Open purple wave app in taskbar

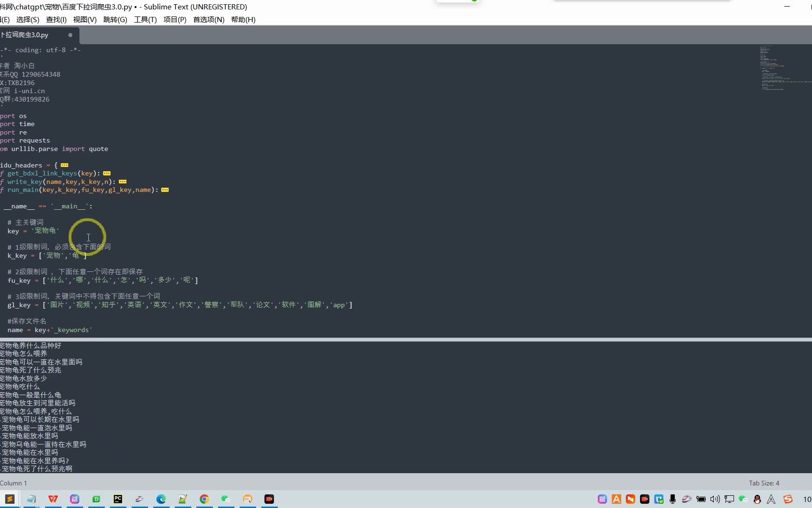click(x=75, y=499)
